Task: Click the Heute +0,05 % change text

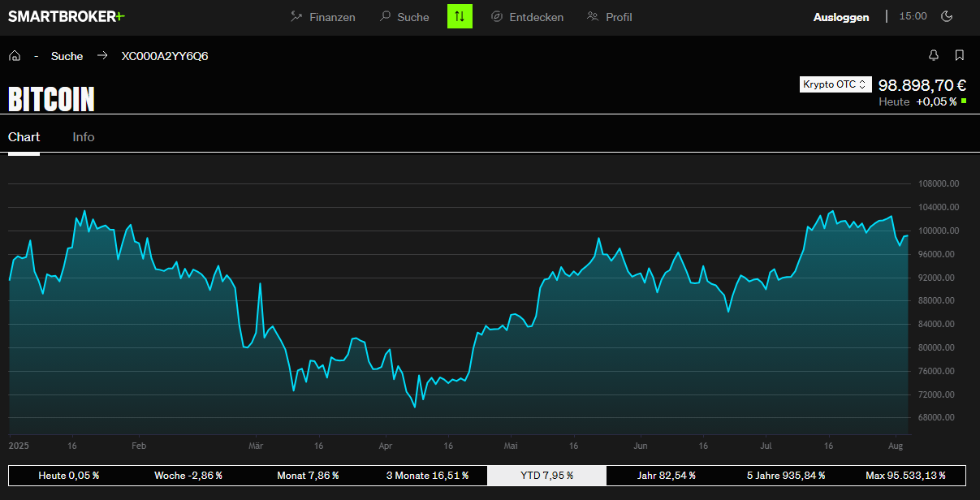Action: pos(922,102)
